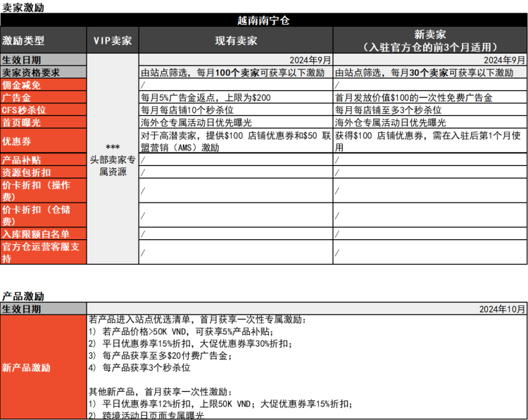This screenshot has width=528, height=420.
Task: Click the 新产品激励 orange cell
Action: click(43, 367)
